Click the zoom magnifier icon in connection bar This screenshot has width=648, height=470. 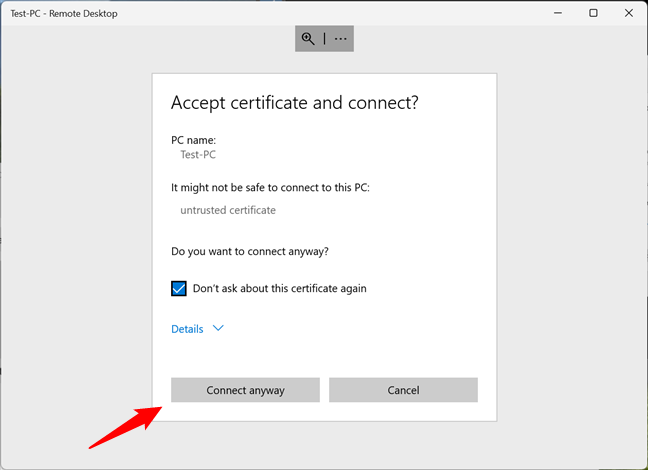pos(308,39)
